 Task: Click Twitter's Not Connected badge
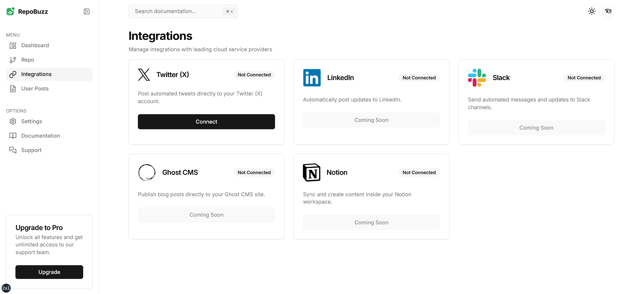pyautogui.click(x=254, y=75)
